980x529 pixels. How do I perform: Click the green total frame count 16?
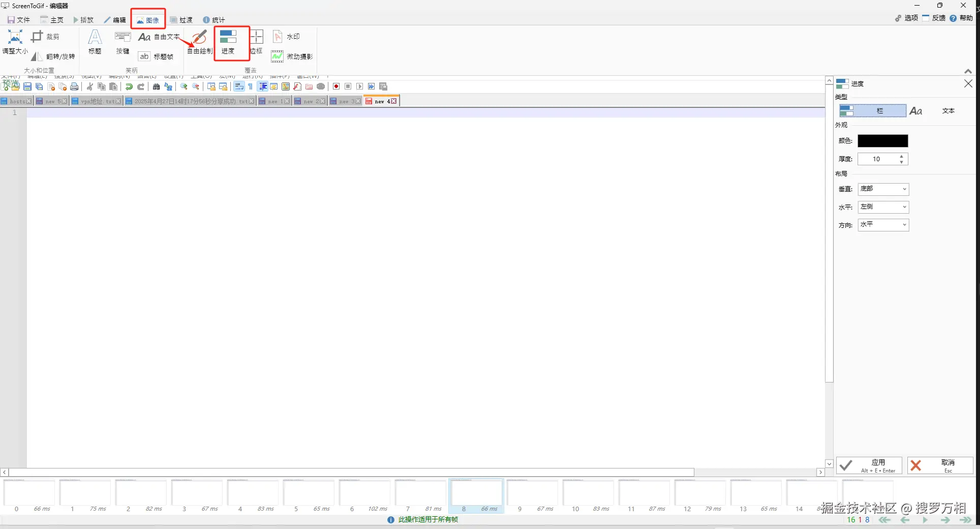tap(851, 520)
